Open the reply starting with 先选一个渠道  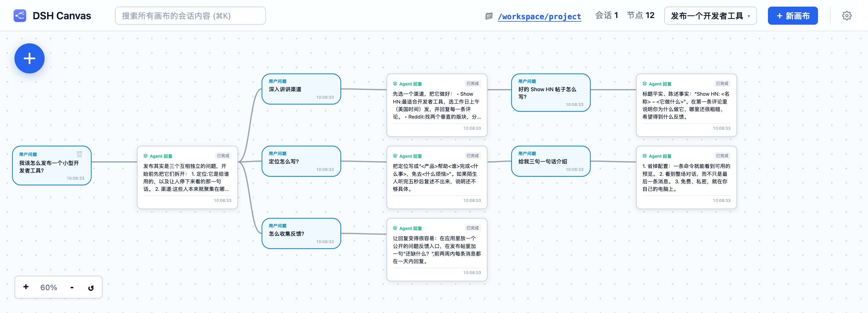(437, 105)
